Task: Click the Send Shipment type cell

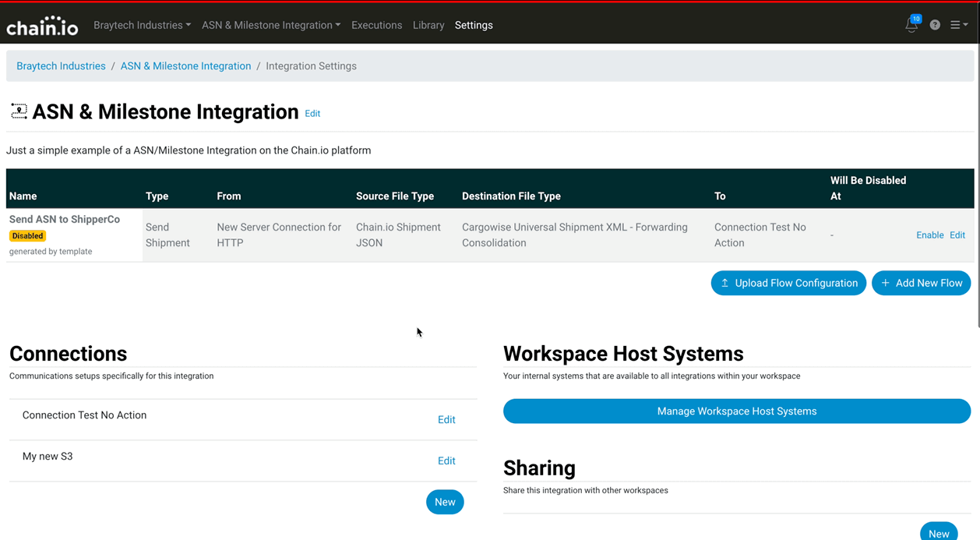Action: click(167, 235)
